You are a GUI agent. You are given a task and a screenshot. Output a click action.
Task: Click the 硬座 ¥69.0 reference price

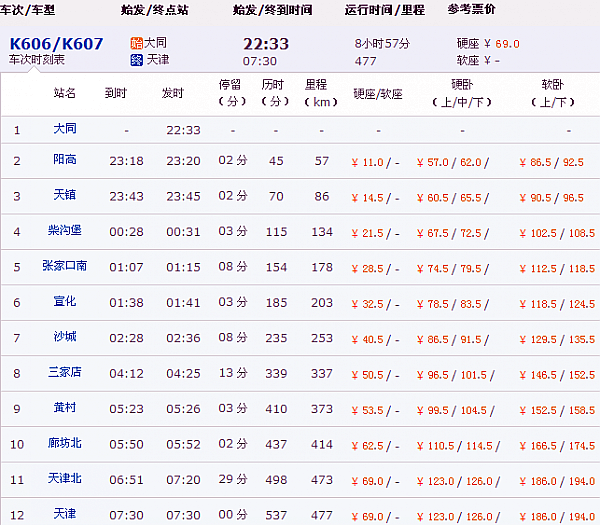pyautogui.click(x=488, y=44)
